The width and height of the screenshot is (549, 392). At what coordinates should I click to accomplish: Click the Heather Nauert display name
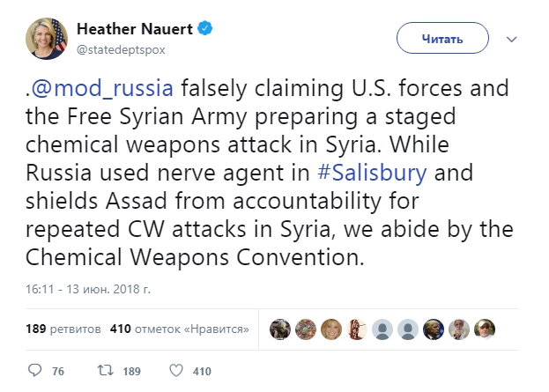coord(139,30)
